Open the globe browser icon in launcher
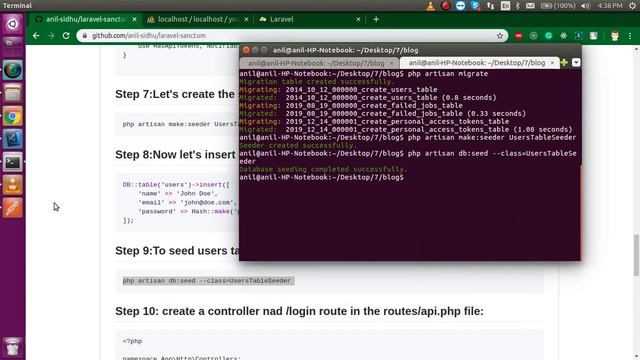Image resolution: width=640 pixels, height=360 pixels. point(13,71)
